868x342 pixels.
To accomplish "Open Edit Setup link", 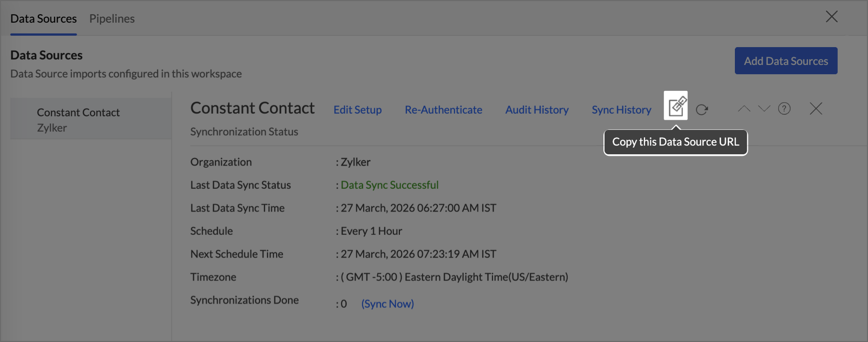I will click(357, 110).
